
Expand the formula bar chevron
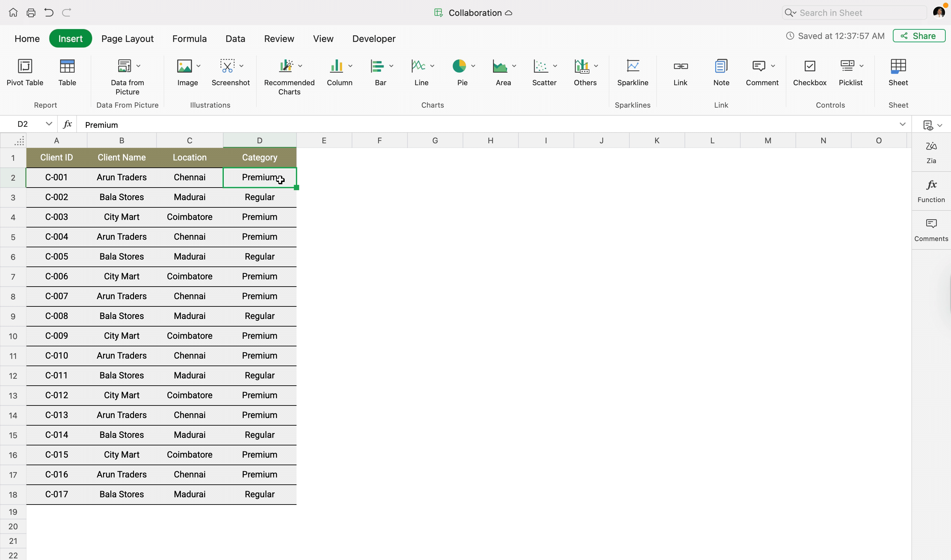click(x=902, y=124)
